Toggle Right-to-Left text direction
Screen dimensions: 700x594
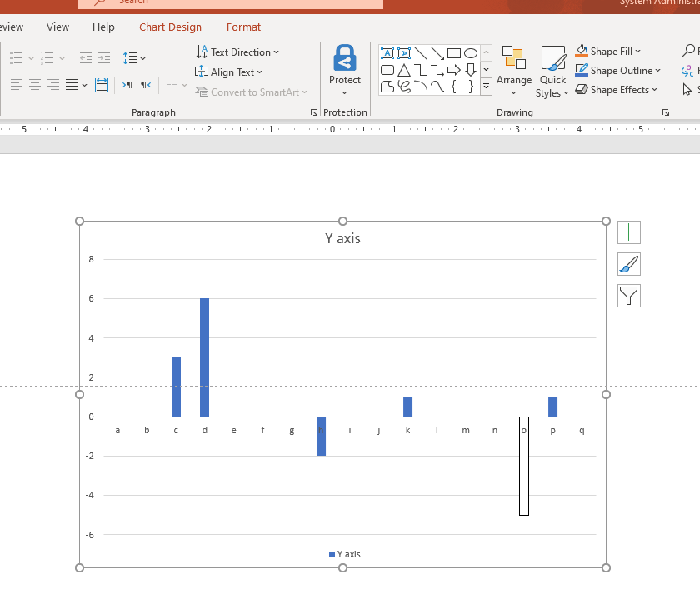coord(146,84)
